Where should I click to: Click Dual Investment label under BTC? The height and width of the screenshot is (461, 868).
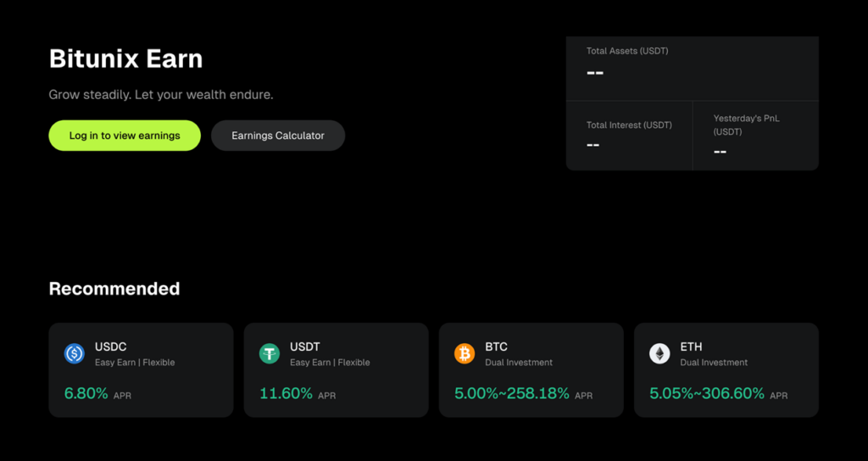click(x=519, y=363)
